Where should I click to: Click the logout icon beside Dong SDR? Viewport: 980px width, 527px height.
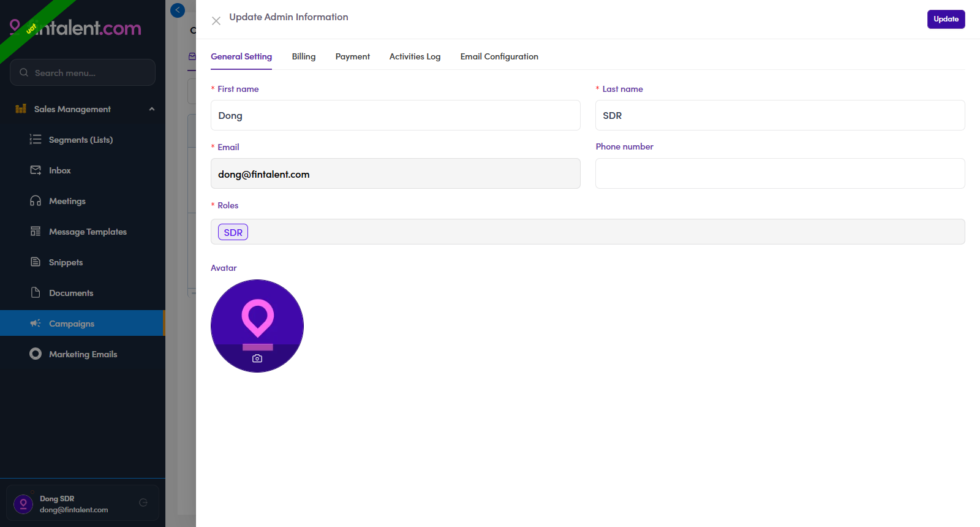[143, 502]
